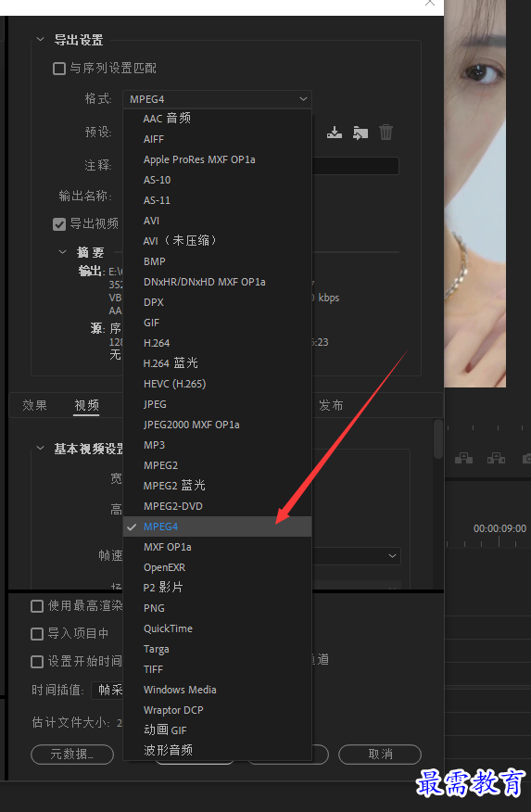This screenshot has height=812, width=531.
Task: Select AIFF format
Action: (x=217, y=139)
